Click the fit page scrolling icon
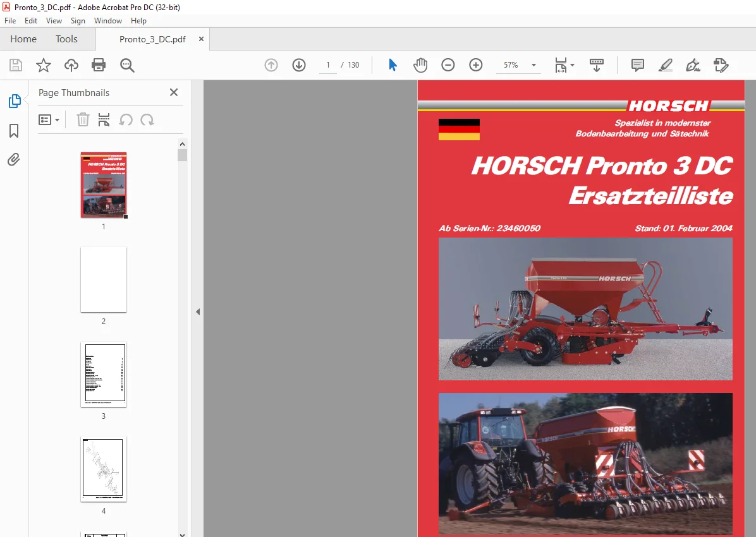Viewport: 756px width, 537px height. coord(561,65)
